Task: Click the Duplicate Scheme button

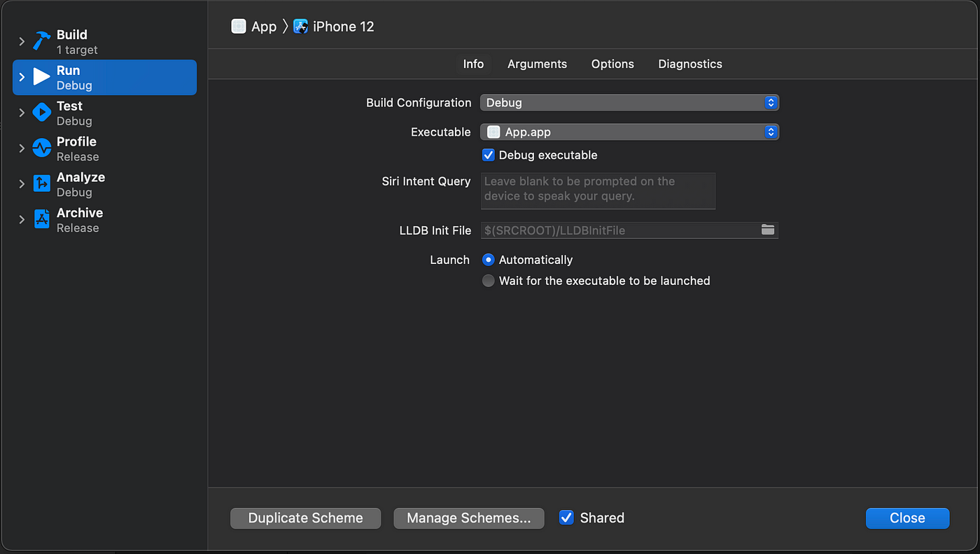Action: click(x=306, y=518)
